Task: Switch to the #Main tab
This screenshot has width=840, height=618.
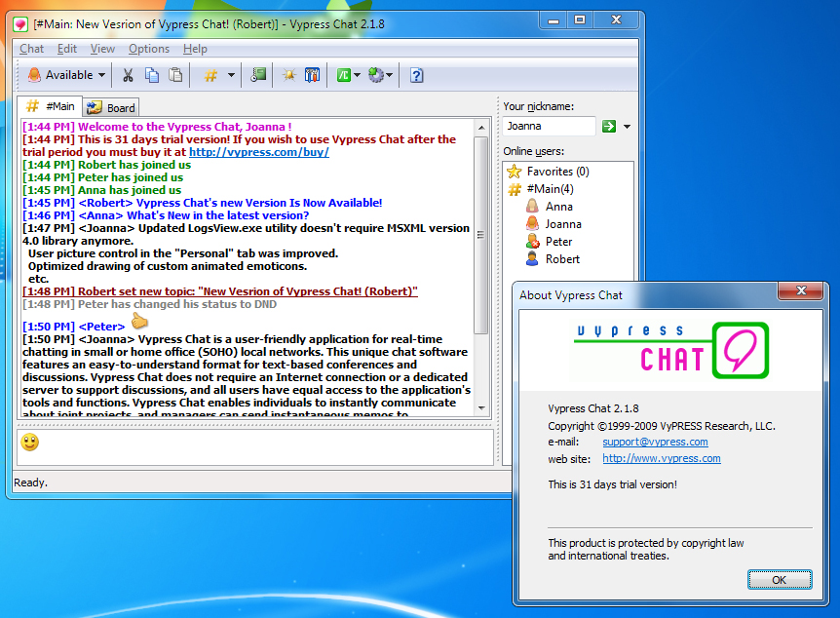Action: pyautogui.click(x=50, y=106)
